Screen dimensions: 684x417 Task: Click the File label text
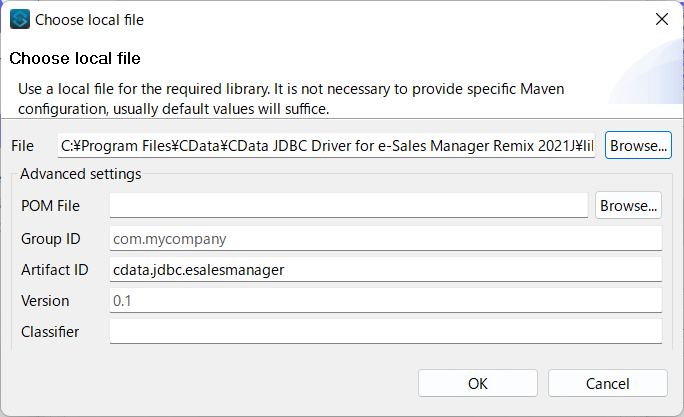click(22, 146)
